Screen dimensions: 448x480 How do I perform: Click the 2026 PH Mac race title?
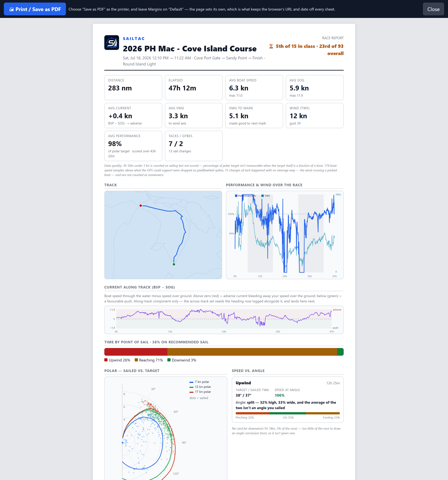190,48
